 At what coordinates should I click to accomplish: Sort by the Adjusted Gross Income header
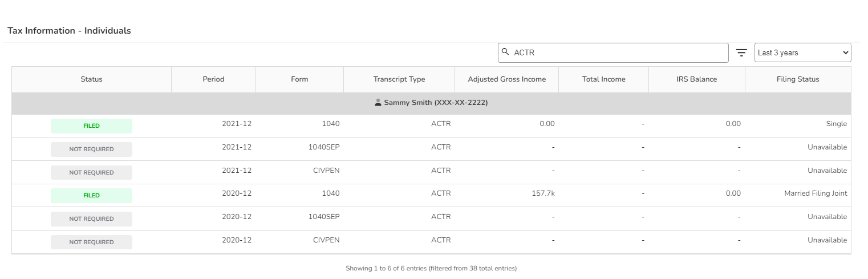[x=506, y=79]
